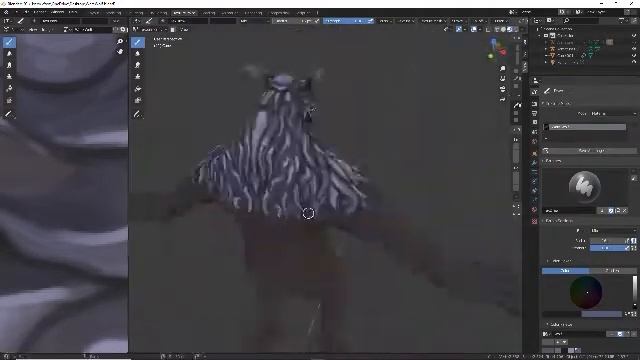The image size is (640, 360).
Task: Select the Soften tool in the image editor
Action: coord(9,53)
